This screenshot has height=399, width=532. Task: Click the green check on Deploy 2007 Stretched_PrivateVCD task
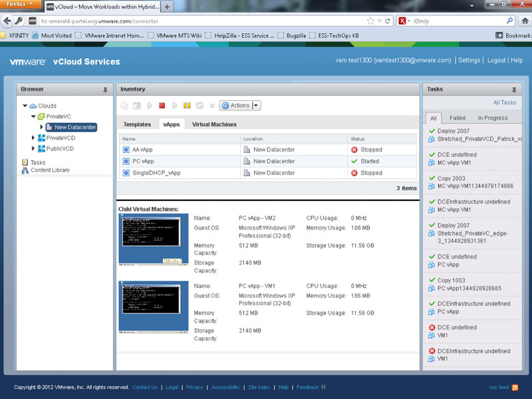(432, 131)
